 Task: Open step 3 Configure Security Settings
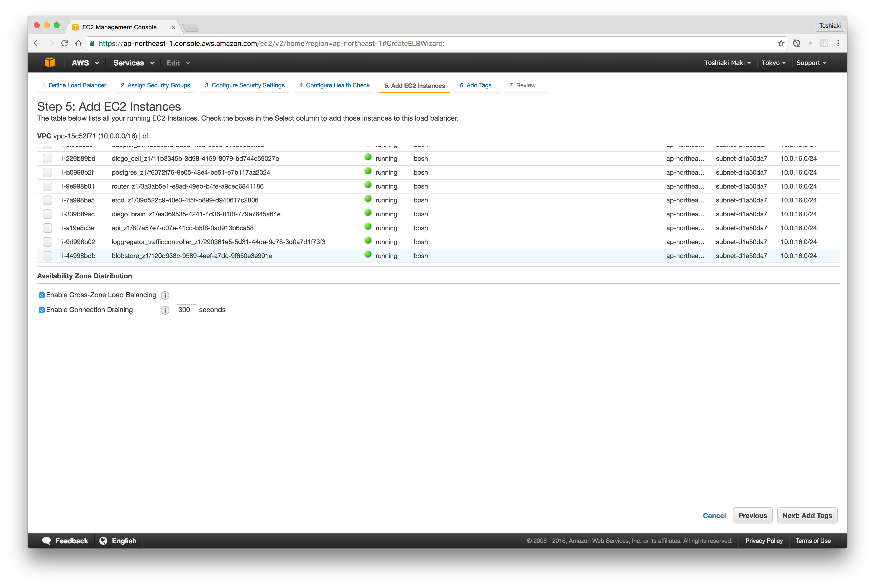[245, 85]
